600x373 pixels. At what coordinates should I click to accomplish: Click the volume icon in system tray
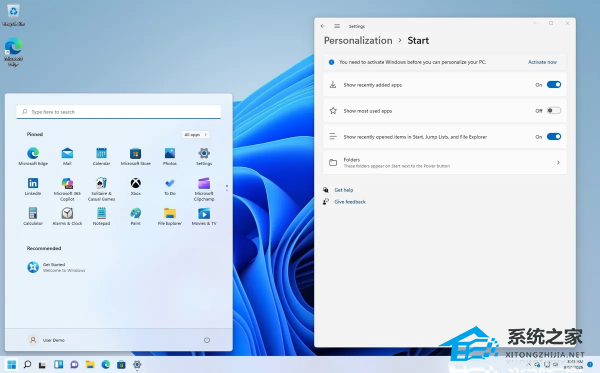(x=556, y=365)
